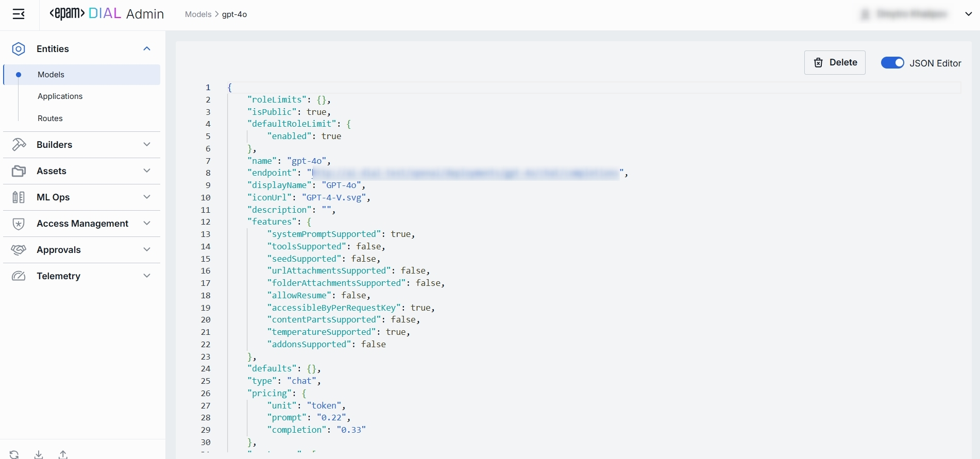Collapse the Entities section chevron
This screenshot has width=980, height=459.
click(147, 49)
